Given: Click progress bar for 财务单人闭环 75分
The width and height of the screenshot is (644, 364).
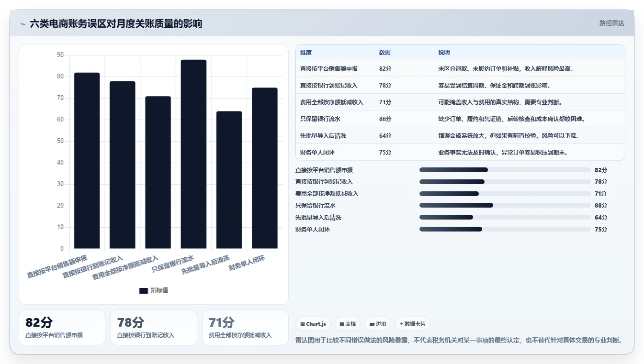Looking at the screenshot, I should [x=505, y=229].
